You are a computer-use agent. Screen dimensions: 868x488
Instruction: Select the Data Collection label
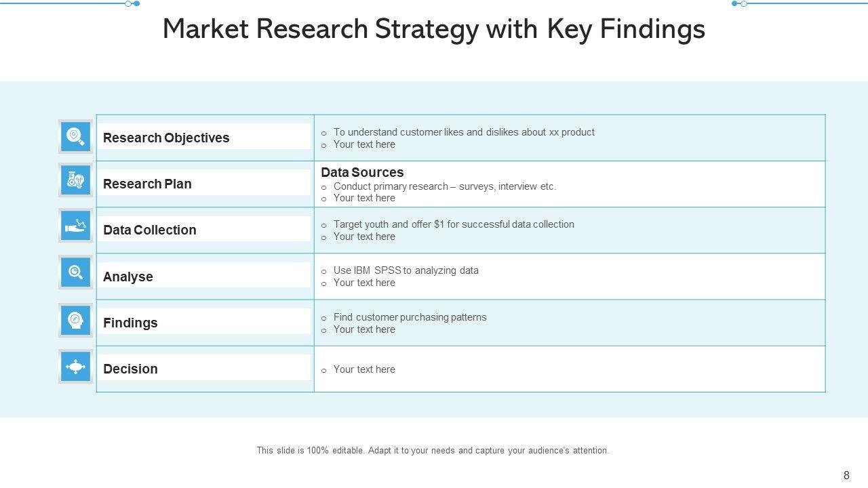[x=149, y=230]
